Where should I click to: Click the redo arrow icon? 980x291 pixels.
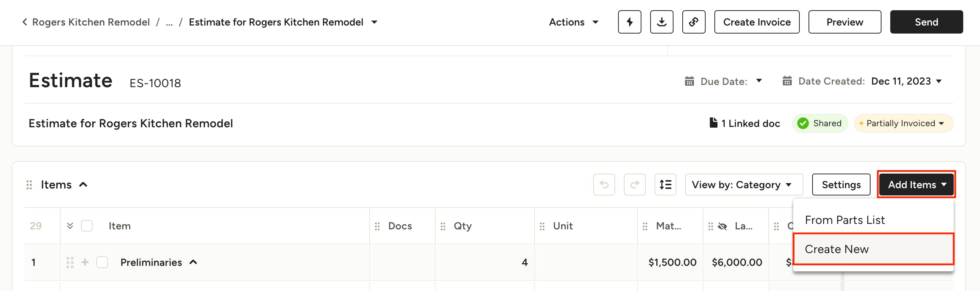pos(634,185)
